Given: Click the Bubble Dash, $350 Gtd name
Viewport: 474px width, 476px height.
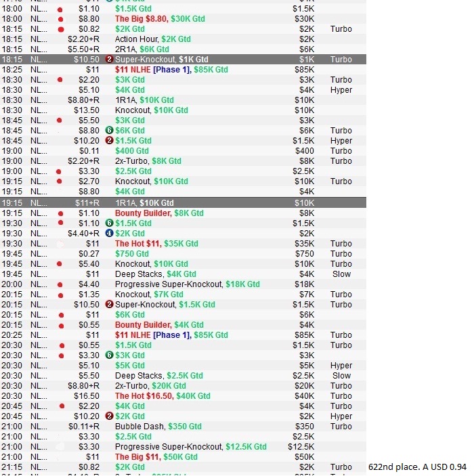Looking at the screenshot, I should (x=158, y=426).
